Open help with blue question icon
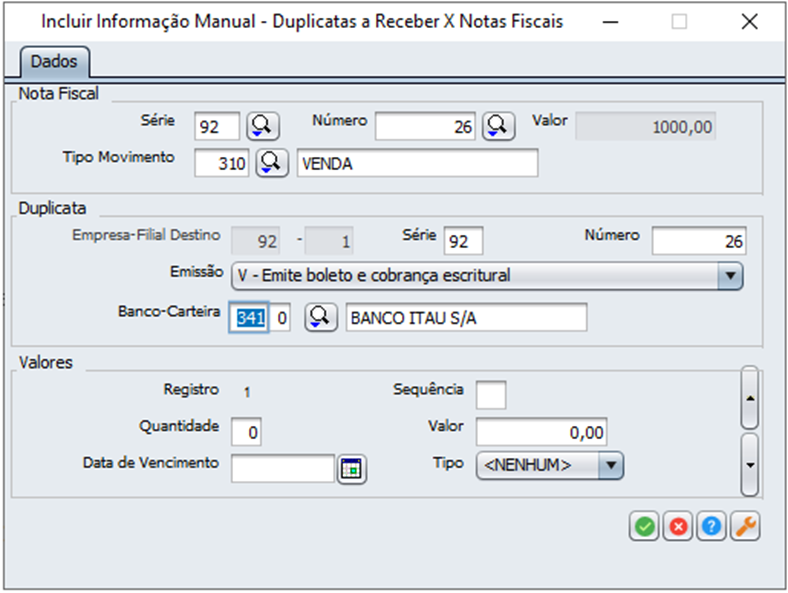The width and height of the screenshot is (788, 593). pyautogui.click(x=711, y=526)
